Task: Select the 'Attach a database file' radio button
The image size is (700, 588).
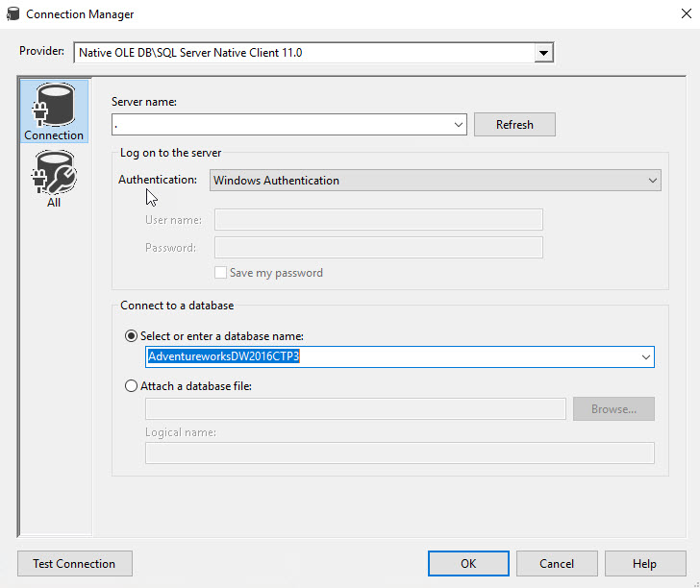Action: click(x=132, y=386)
